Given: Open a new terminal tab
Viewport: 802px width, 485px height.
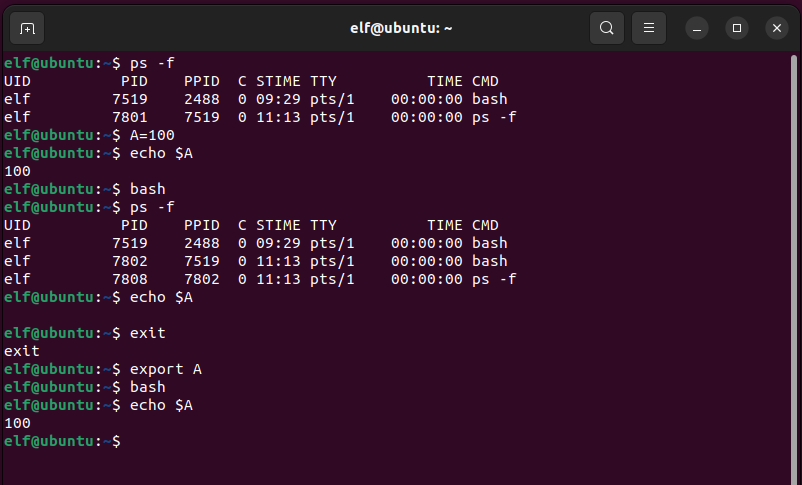Looking at the screenshot, I should 27,28.
